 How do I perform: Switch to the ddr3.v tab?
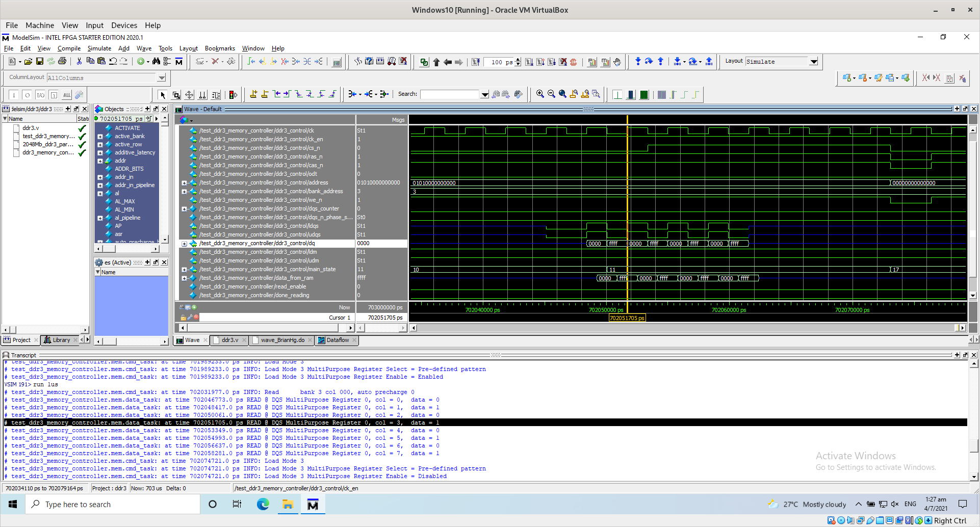230,340
